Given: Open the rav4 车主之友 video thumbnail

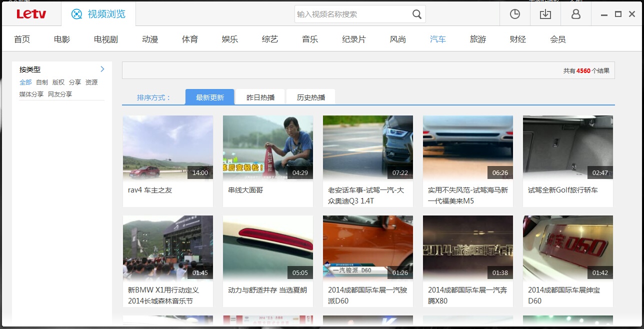Looking at the screenshot, I should [167, 147].
